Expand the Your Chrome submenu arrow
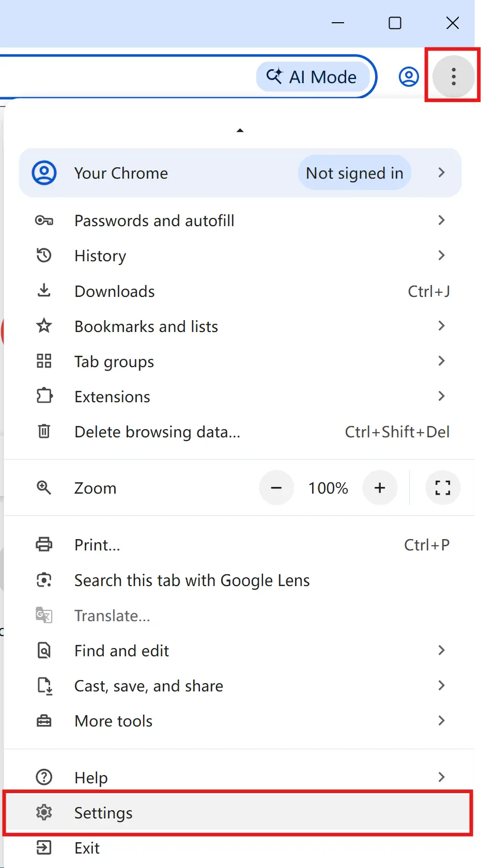 tap(441, 172)
